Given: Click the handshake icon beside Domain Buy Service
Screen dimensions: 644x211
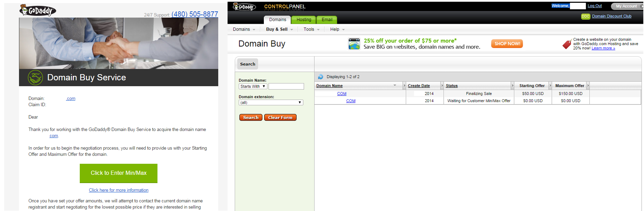Looking at the screenshot, I should click(x=35, y=78).
